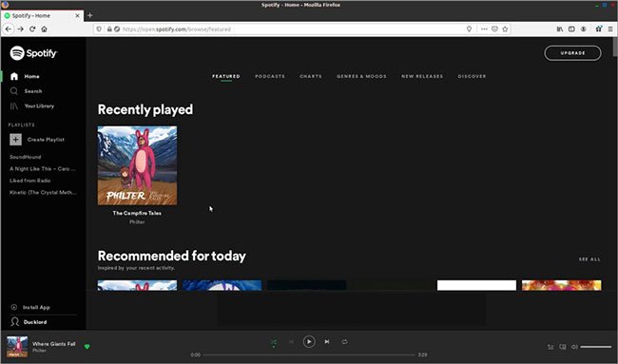
Task: Unlike Where Giants Fall with heart icon
Action: coord(87,347)
